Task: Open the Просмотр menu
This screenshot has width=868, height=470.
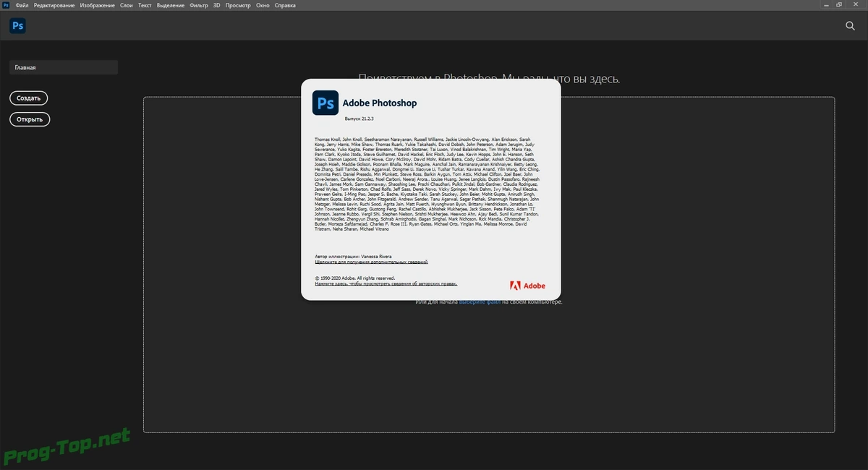Action: point(238,5)
